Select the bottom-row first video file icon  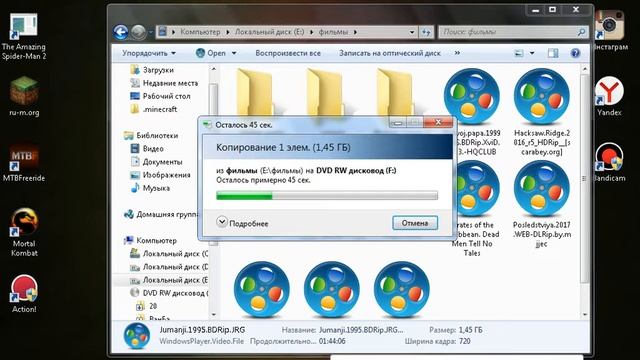262,289
